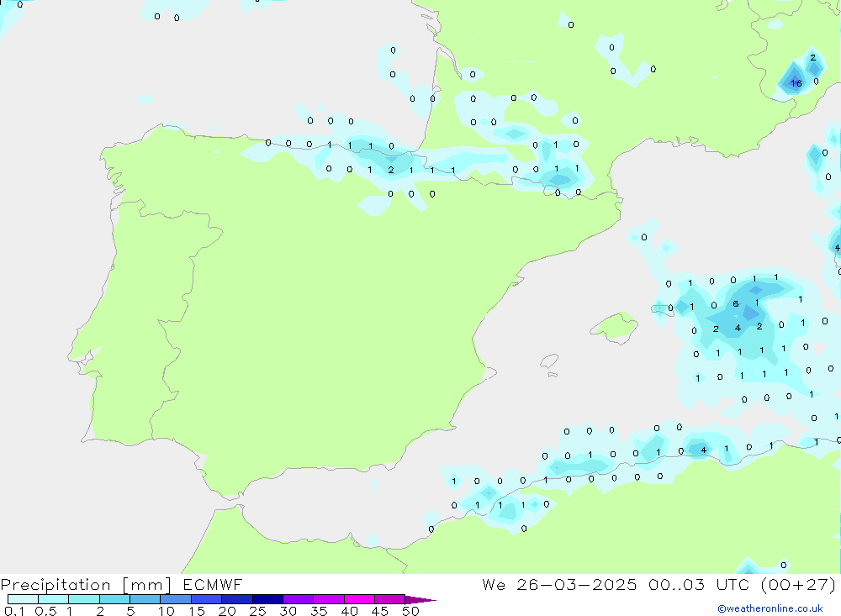Click the '20' legend scale label
The width and height of the screenshot is (841, 616).
point(227,611)
